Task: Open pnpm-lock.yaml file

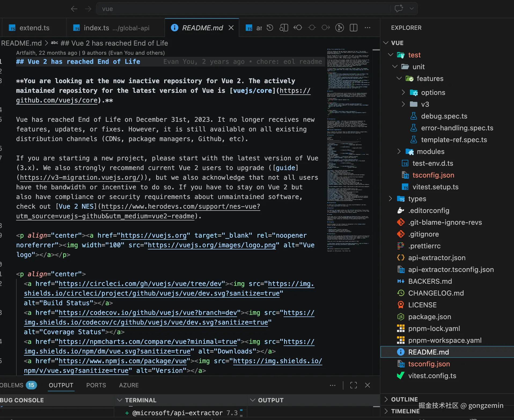Action: 434,329
